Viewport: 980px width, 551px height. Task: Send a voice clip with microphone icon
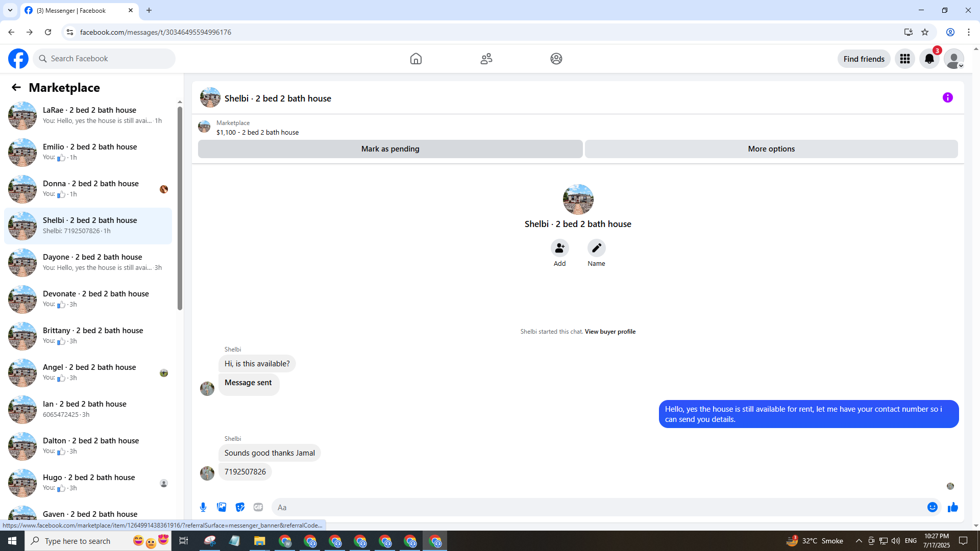point(203,507)
